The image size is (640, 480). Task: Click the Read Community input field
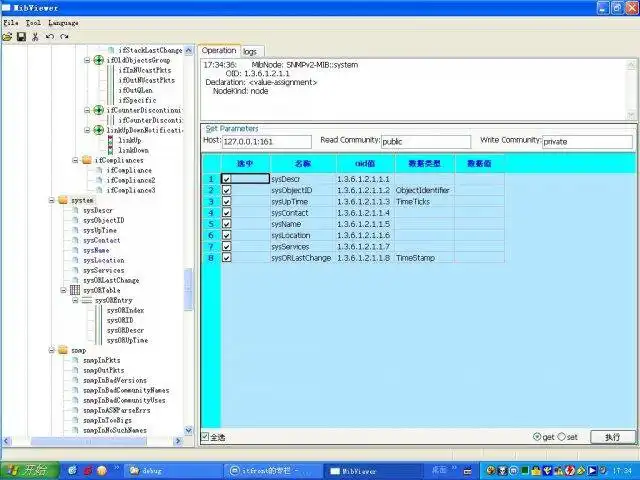(426, 142)
